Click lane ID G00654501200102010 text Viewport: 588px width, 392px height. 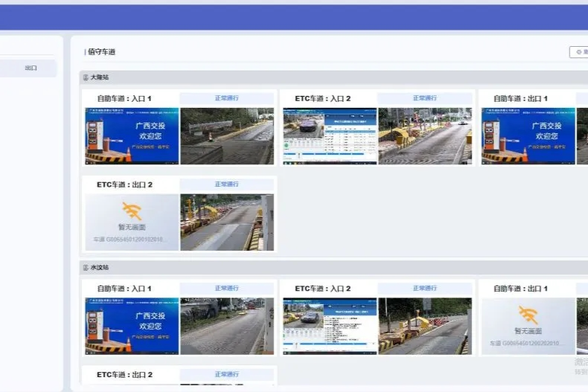128,239
